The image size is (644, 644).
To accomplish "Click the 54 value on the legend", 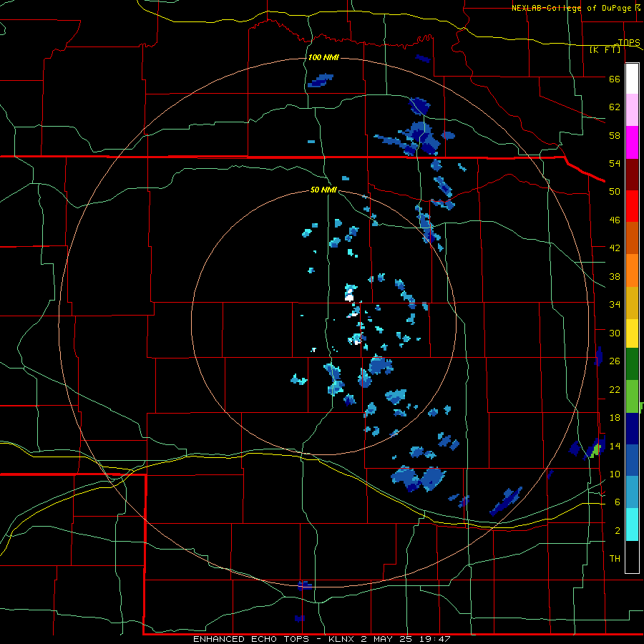I will coord(615,163).
